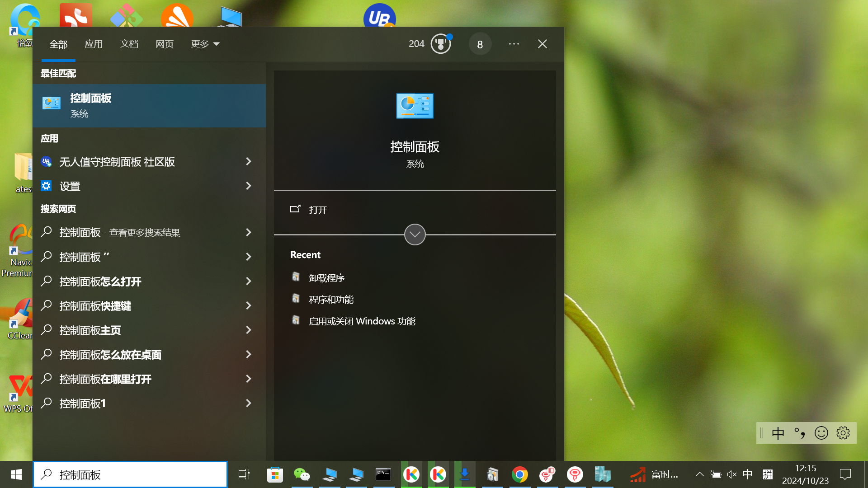Select web suggestion 控制面板 "
Viewport: 868px width, 488px height.
click(x=136, y=257)
